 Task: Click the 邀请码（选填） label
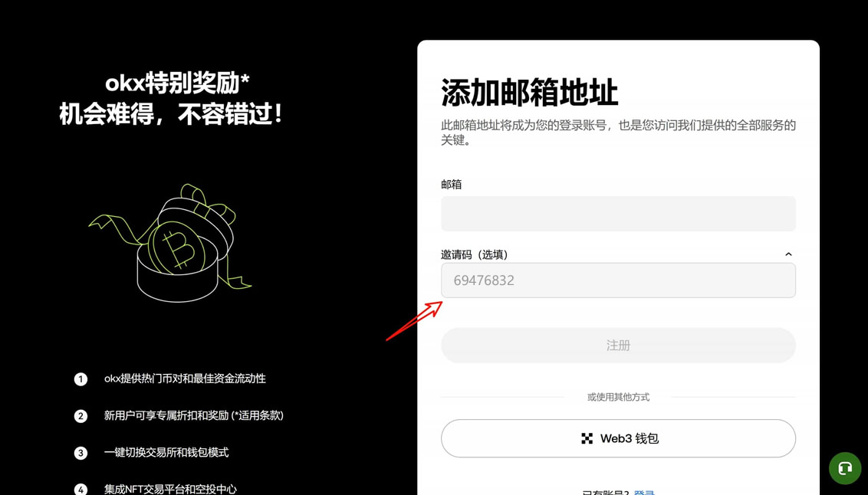pyautogui.click(x=475, y=254)
